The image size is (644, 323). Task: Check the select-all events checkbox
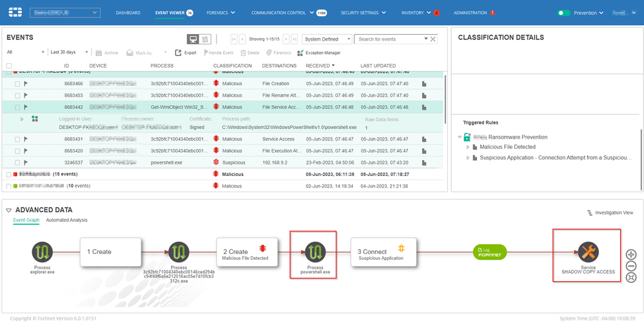coord(9,66)
